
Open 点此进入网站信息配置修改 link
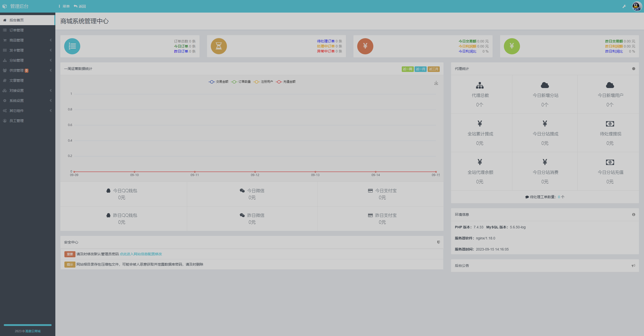(141, 254)
